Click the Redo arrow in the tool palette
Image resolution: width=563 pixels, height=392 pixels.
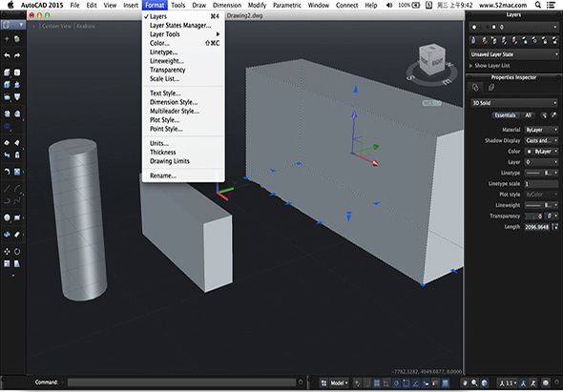tap(17, 55)
